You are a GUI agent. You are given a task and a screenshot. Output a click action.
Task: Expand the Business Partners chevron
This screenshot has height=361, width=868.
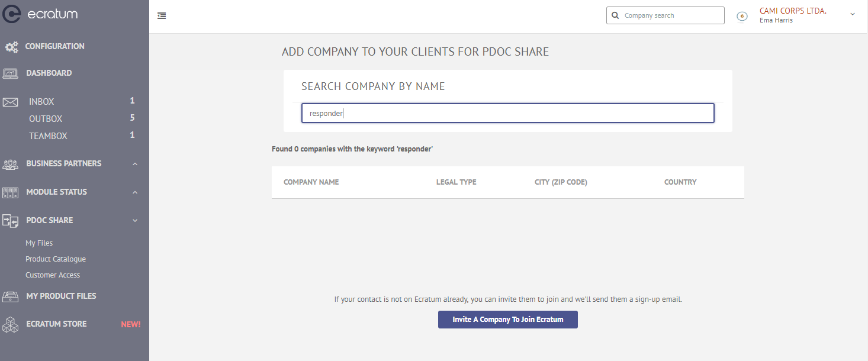coord(135,164)
